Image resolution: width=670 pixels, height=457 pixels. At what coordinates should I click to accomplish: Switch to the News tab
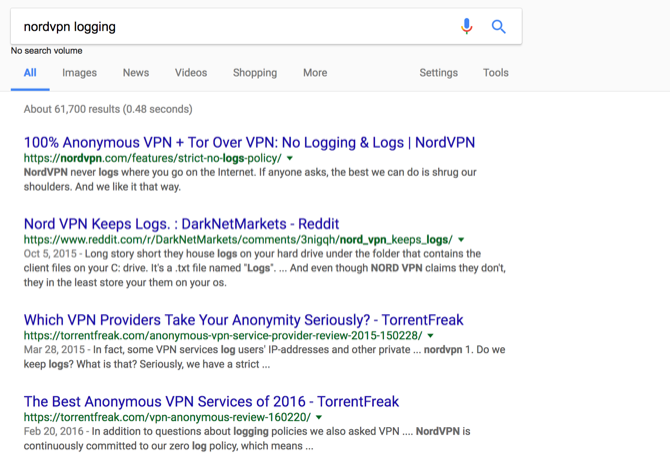tap(136, 73)
